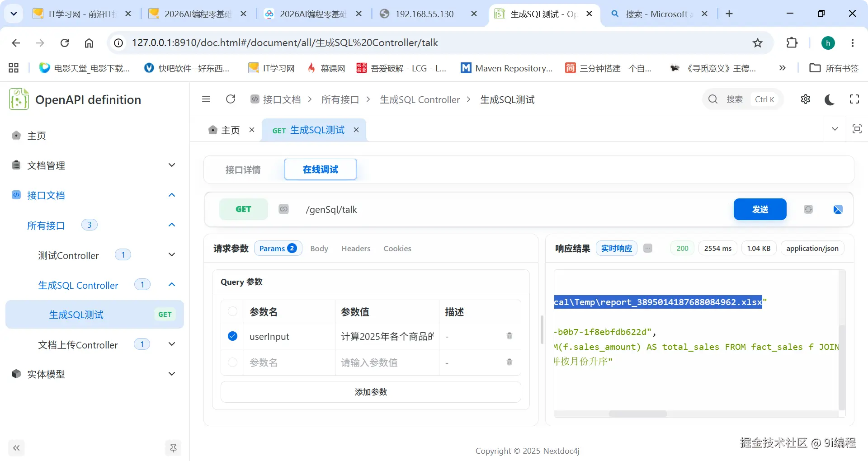The image size is (868, 461).
Task: Go to browser home page
Action: click(x=89, y=43)
